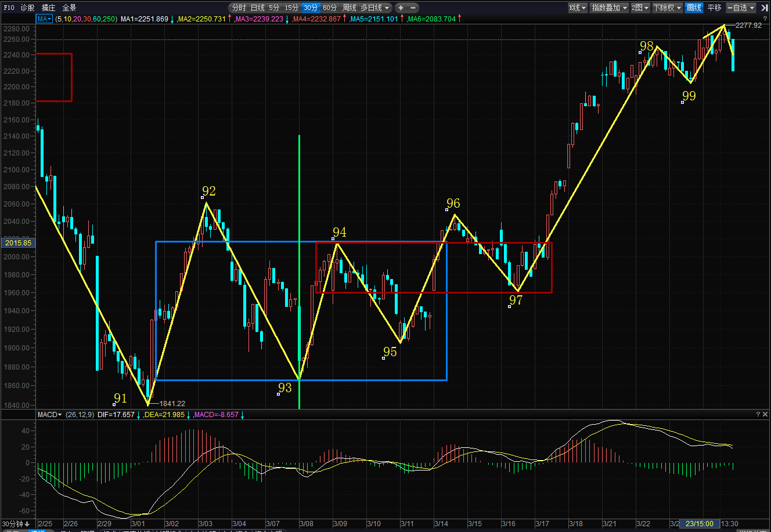Open the MACD indicator selector dropdown
The height and width of the screenshot is (532, 771).
point(50,415)
